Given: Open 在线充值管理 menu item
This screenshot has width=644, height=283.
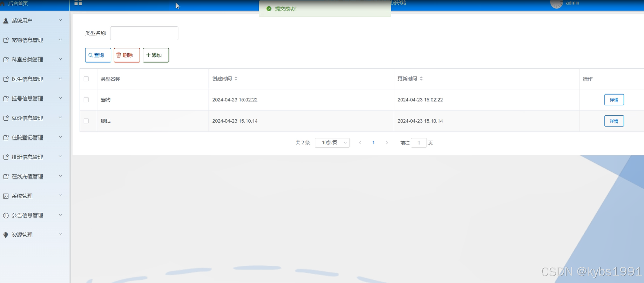Looking at the screenshot, I should tap(35, 176).
